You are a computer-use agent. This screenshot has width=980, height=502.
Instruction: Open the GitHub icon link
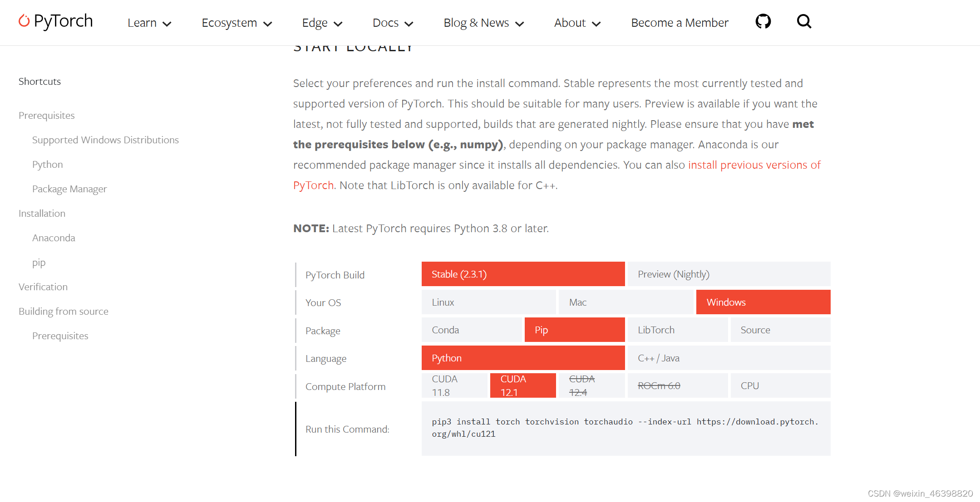tap(763, 21)
